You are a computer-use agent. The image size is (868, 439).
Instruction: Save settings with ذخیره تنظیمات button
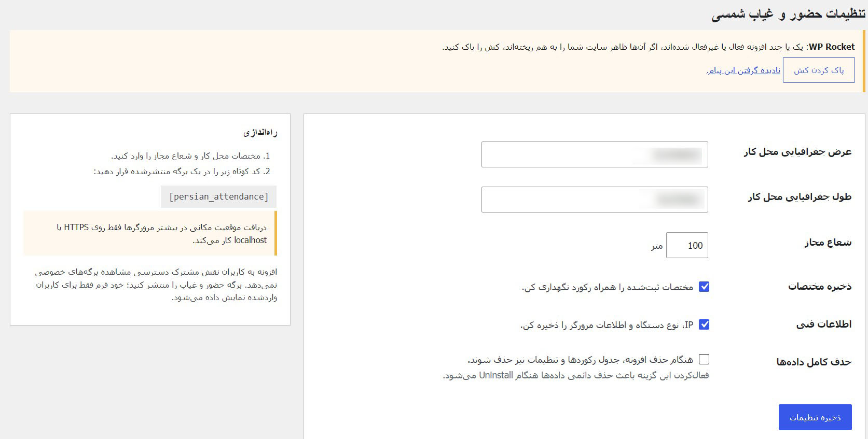coord(815,417)
